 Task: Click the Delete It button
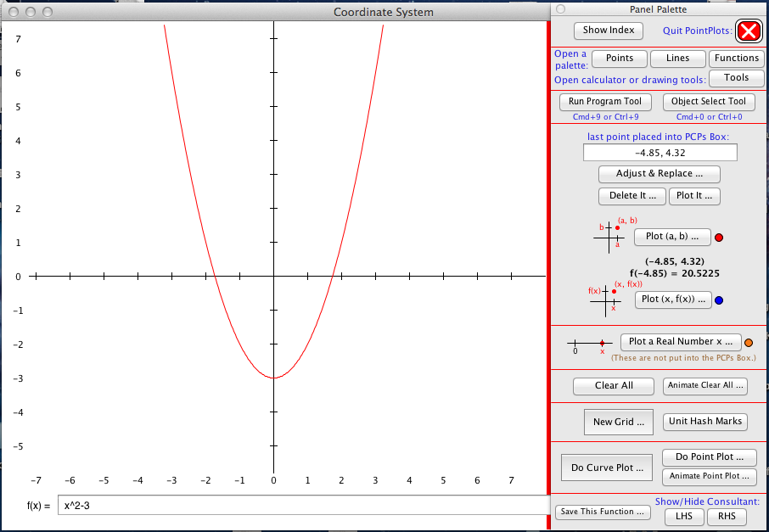click(x=632, y=196)
